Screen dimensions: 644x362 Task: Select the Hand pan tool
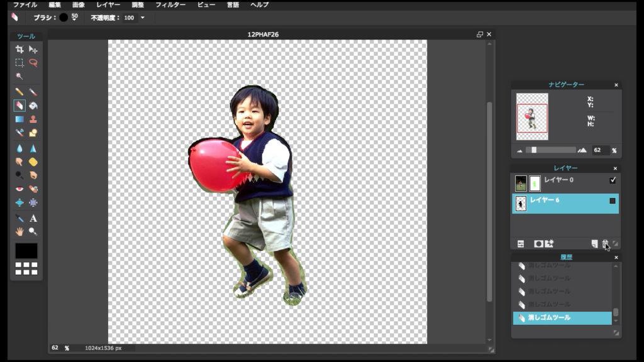pos(19,231)
